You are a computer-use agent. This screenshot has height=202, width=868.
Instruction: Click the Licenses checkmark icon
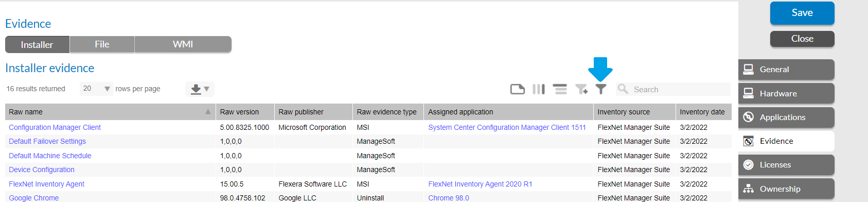pyautogui.click(x=749, y=165)
